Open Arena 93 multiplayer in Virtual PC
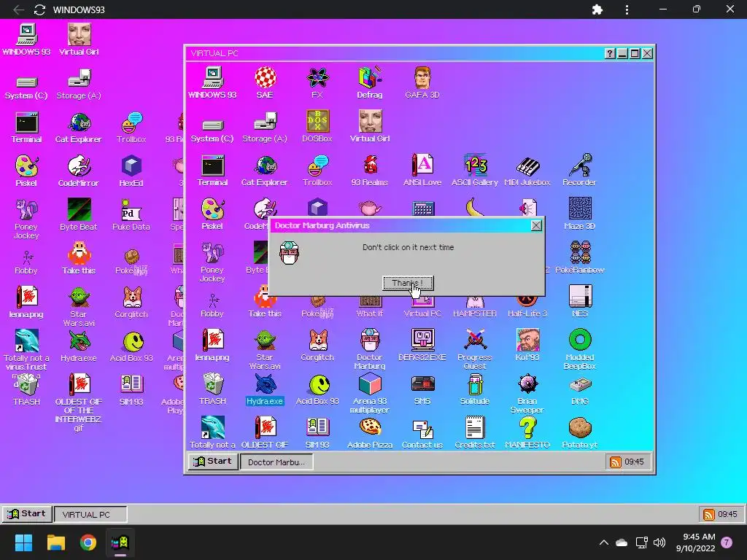The width and height of the screenshot is (747, 560). coord(370,393)
